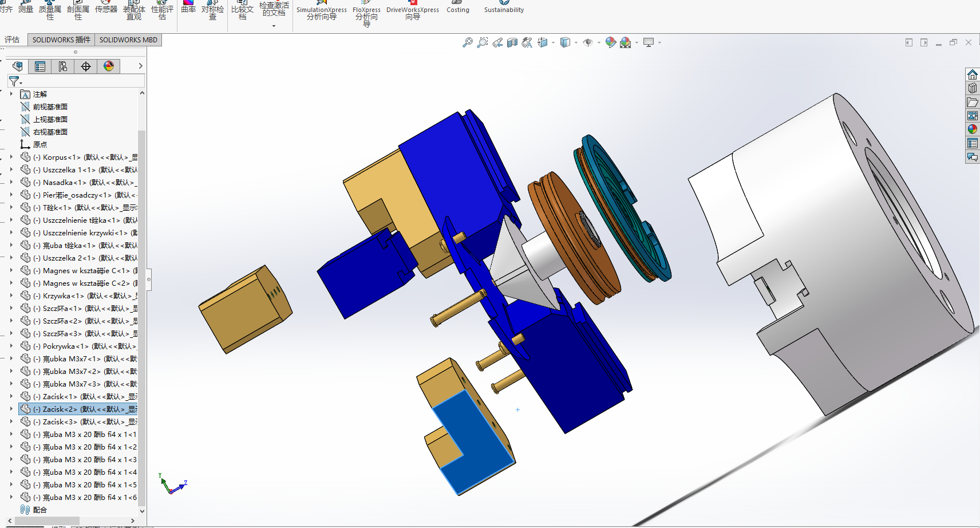Select Pokrywka<1> in the feature tree
980x528 pixels.
78,346
